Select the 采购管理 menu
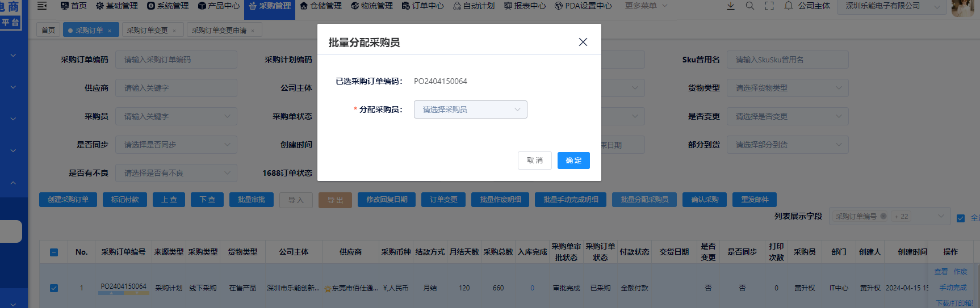 [270, 6]
